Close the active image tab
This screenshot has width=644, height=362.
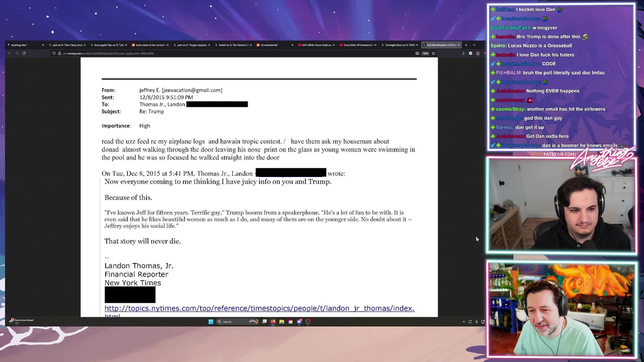click(x=459, y=45)
